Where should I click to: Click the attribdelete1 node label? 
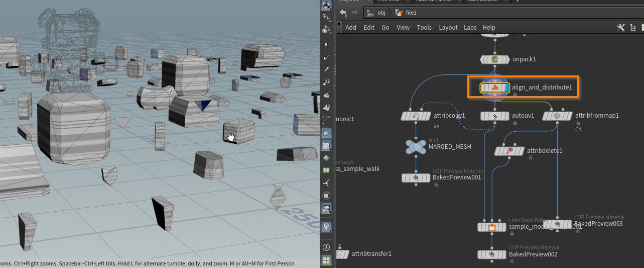(x=545, y=150)
